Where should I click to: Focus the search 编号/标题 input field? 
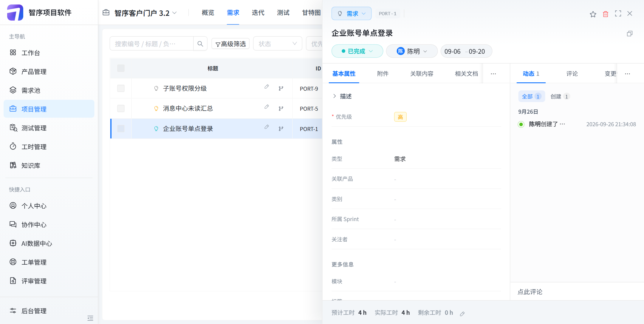click(152, 44)
